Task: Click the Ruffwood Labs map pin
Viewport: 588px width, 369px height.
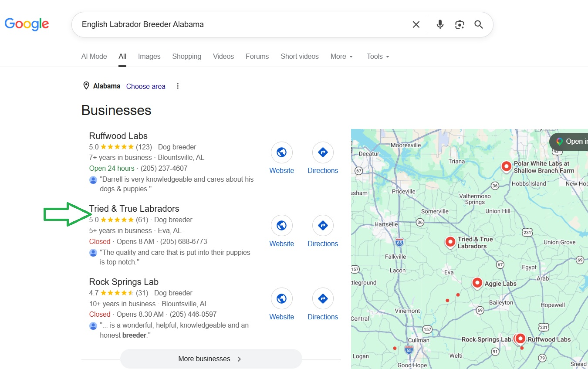Action: [x=520, y=339]
